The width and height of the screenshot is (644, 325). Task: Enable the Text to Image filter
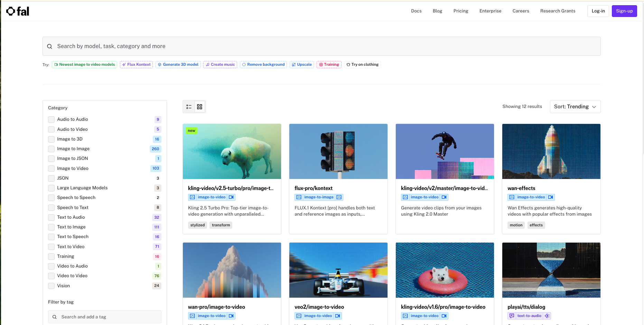51,227
